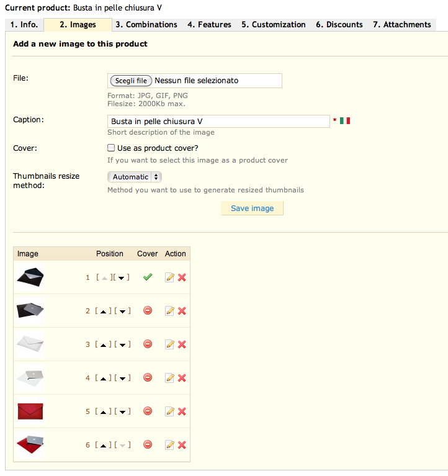This screenshot has width=448, height=476.
Task: Open the 7. Attachments tab
Action: 402,25
